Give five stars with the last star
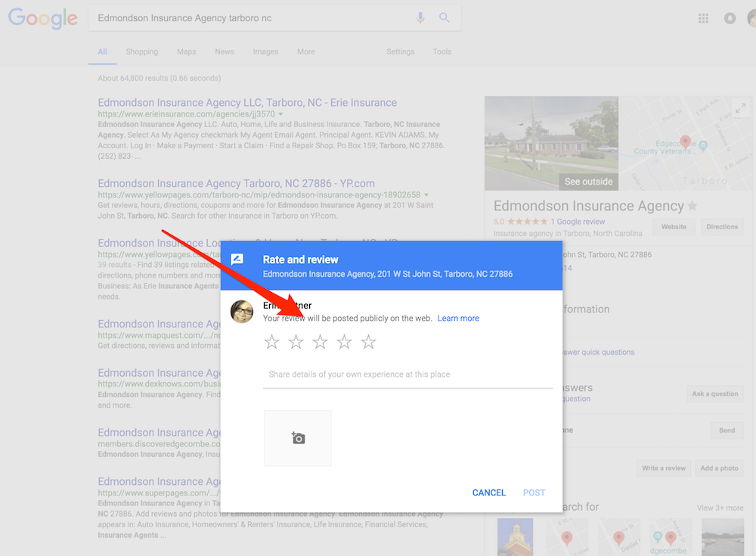This screenshot has height=556, width=756. click(x=368, y=342)
